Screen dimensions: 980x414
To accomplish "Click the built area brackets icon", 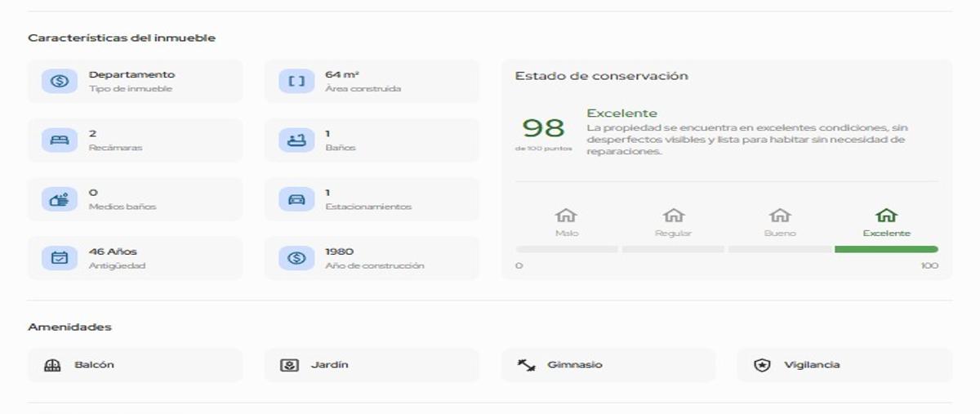I will click(296, 81).
